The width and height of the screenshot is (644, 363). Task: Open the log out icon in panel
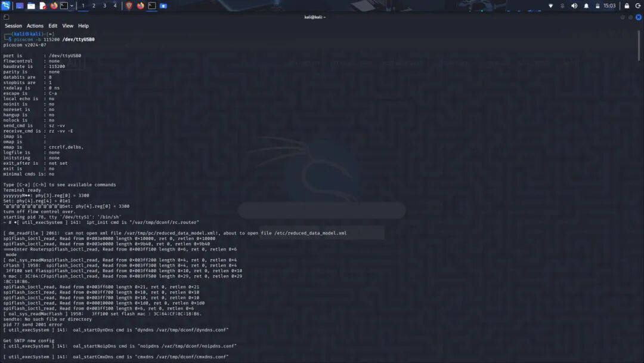click(x=638, y=6)
